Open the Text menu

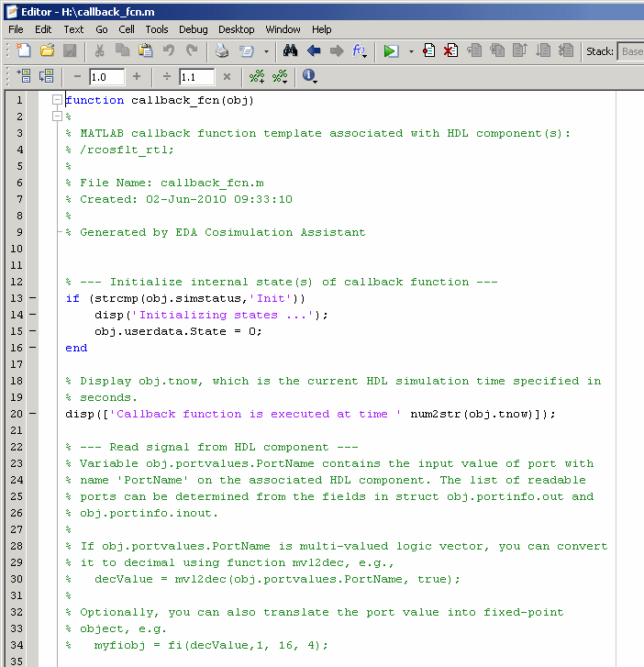point(73,29)
